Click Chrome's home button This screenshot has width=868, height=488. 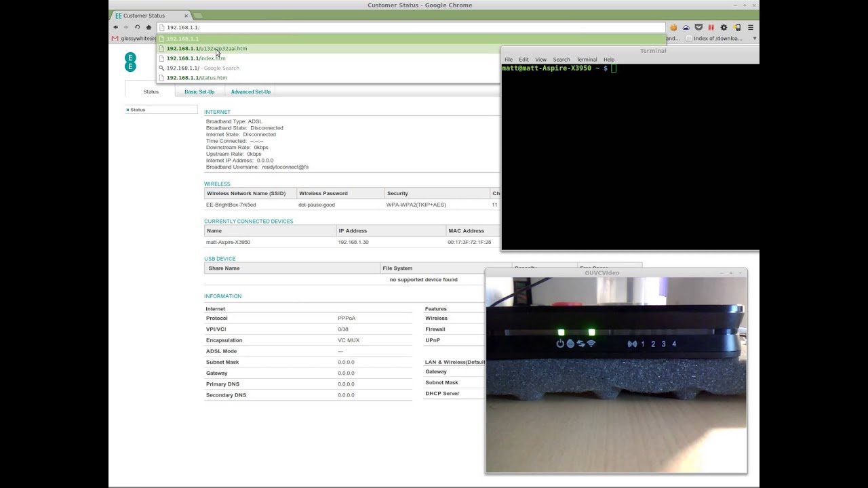pyautogui.click(x=149, y=27)
